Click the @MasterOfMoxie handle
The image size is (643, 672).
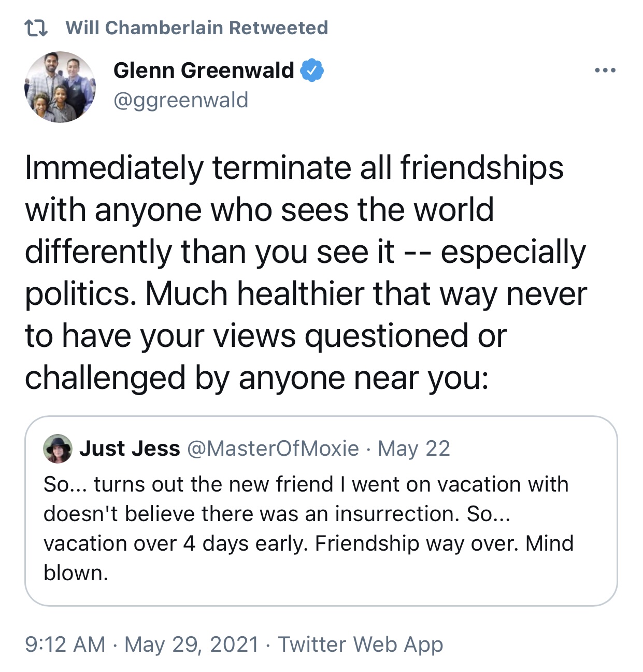(x=273, y=449)
